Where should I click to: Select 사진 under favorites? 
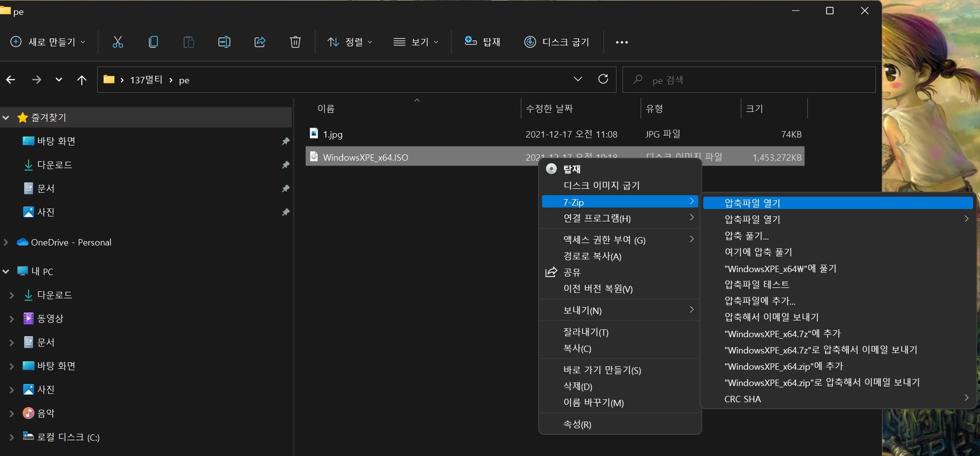tap(39, 212)
